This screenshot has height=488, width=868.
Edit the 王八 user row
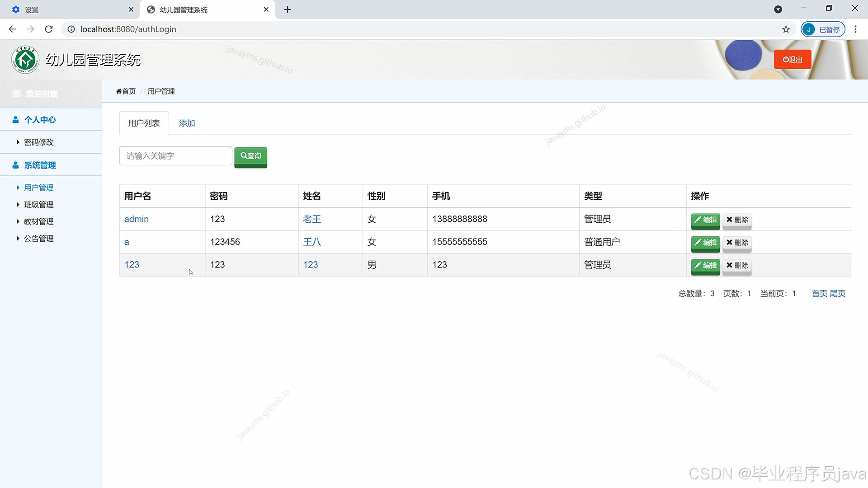tap(705, 243)
